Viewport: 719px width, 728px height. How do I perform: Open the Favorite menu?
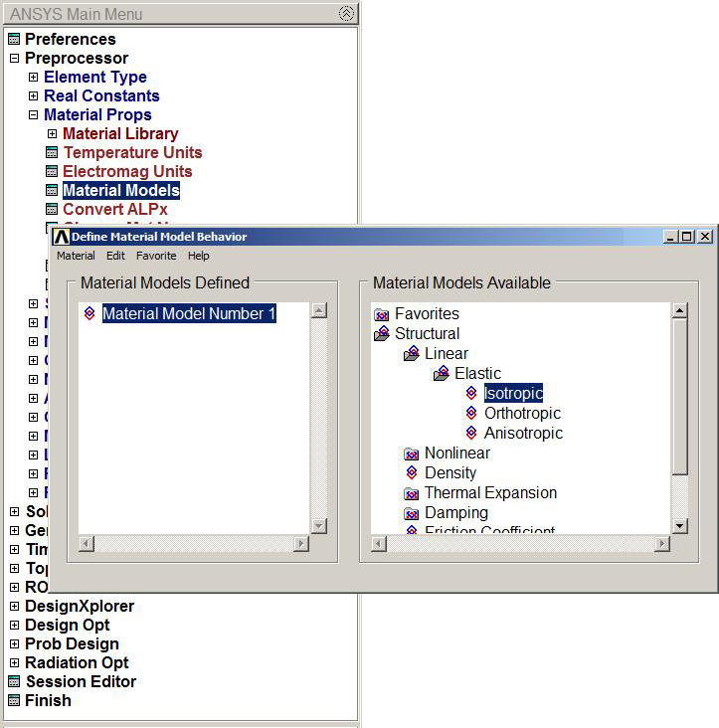pyautogui.click(x=156, y=256)
